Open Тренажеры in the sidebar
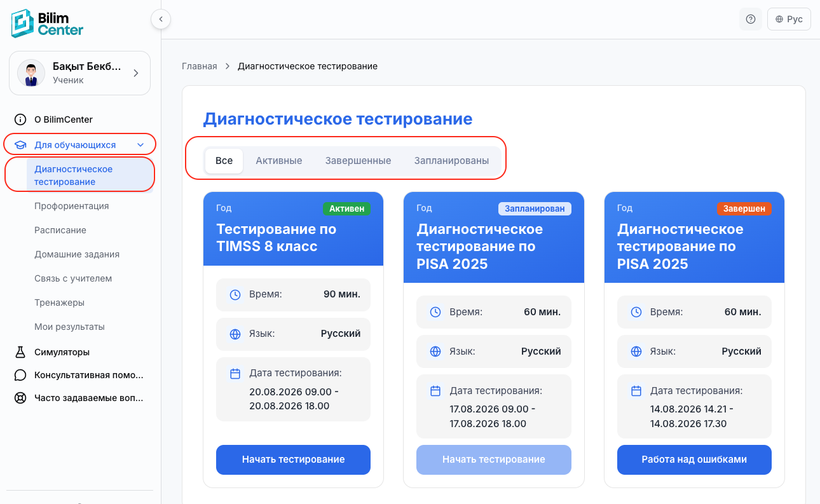Viewport: 820px width, 504px height. pyautogui.click(x=60, y=303)
